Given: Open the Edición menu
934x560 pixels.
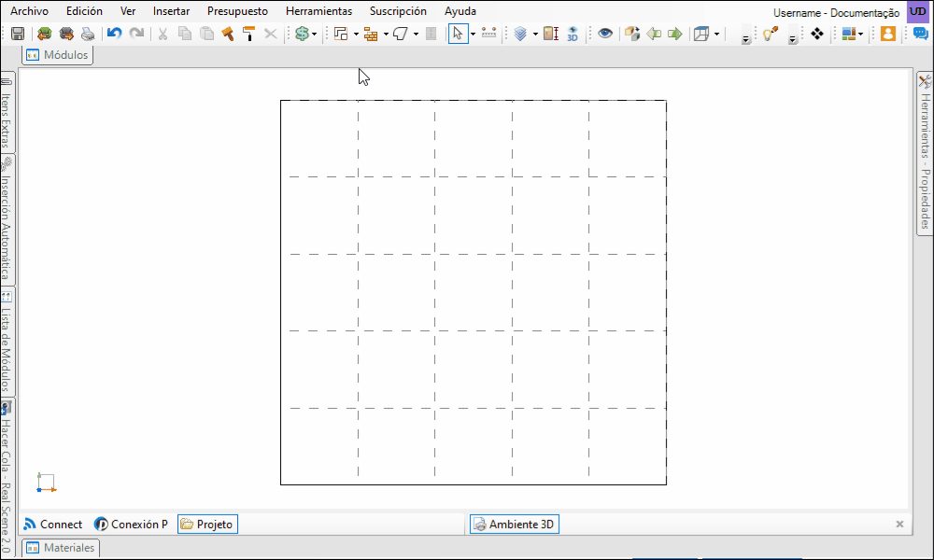Looking at the screenshot, I should pos(84,11).
